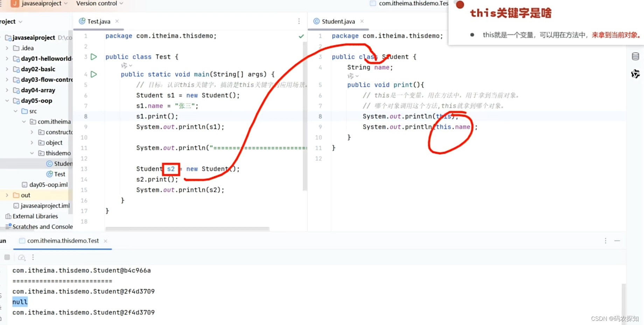This screenshot has width=644, height=325.
Task: Stop the running process button
Action: [x=7, y=257]
